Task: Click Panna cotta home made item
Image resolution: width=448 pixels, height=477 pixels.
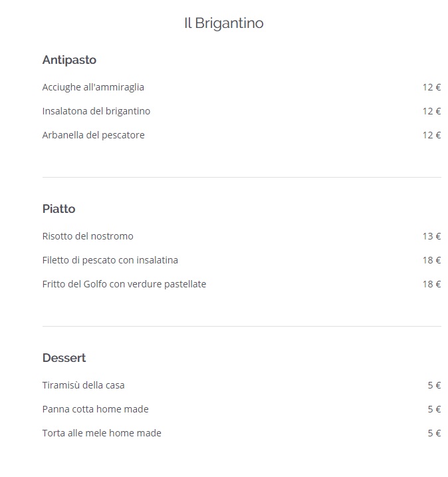Action: [96, 409]
